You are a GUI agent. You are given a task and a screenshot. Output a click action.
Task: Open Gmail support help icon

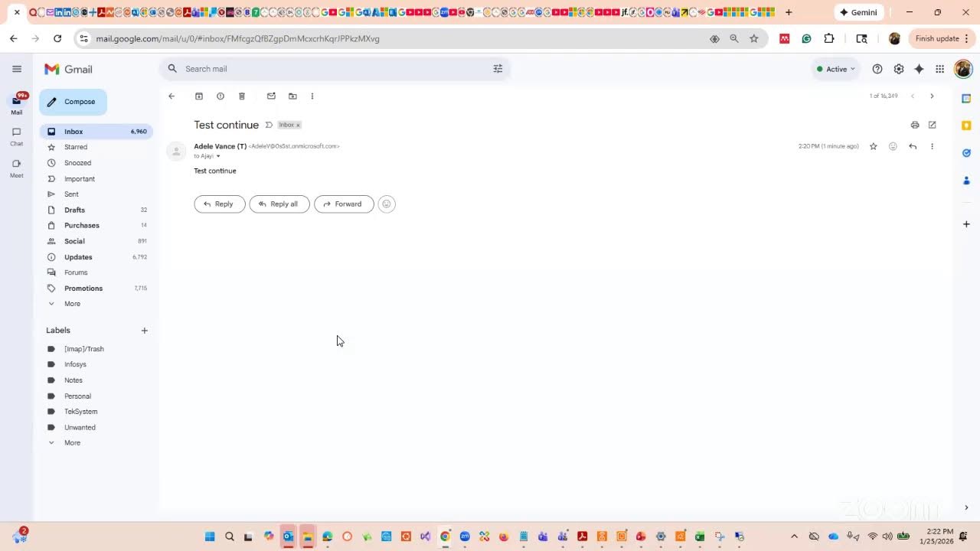(x=877, y=69)
